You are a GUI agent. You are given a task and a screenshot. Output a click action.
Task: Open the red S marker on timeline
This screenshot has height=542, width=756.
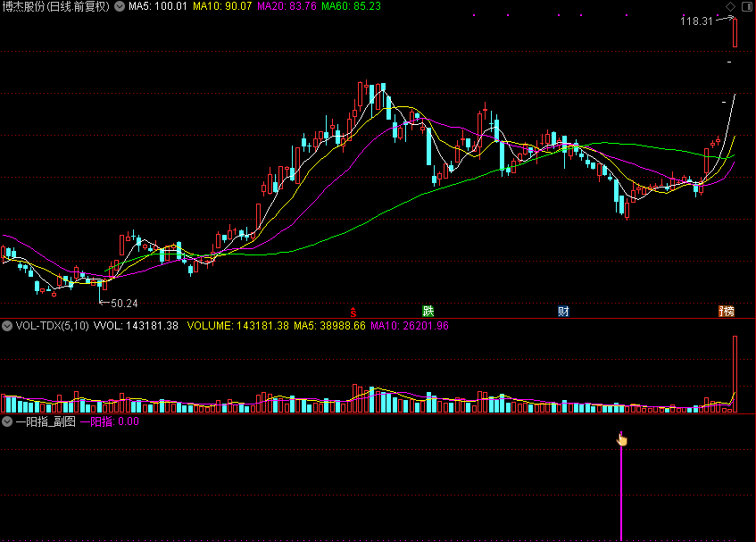pos(353,312)
